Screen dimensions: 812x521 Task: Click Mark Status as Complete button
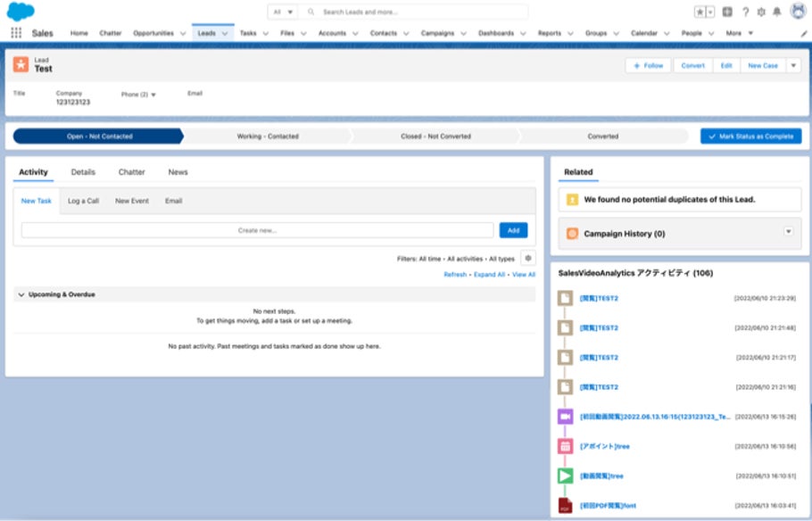(751, 136)
